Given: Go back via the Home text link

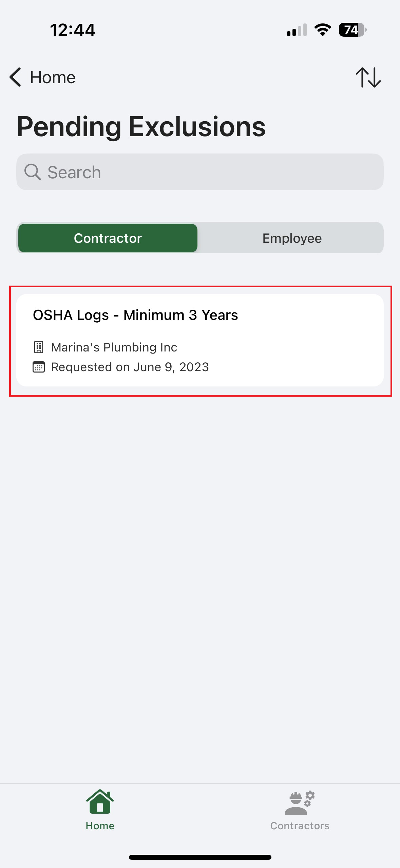Looking at the screenshot, I should pyautogui.click(x=53, y=77).
